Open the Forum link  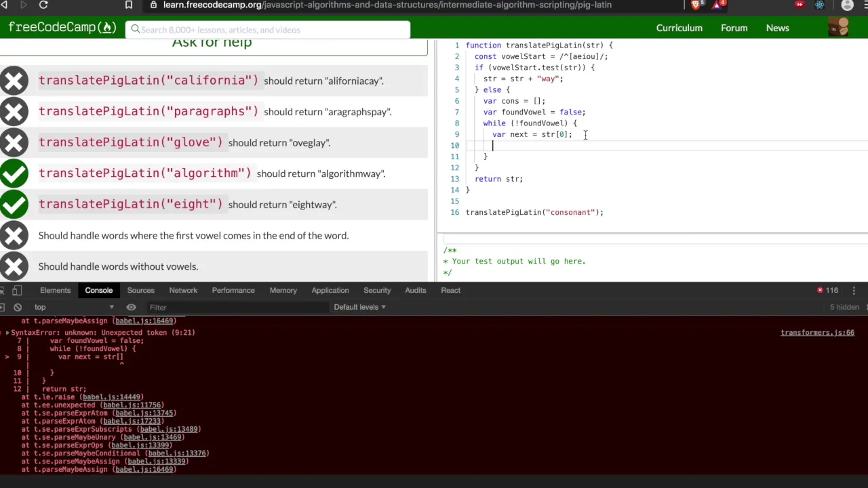pyautogui.click(x=734, y=28)
